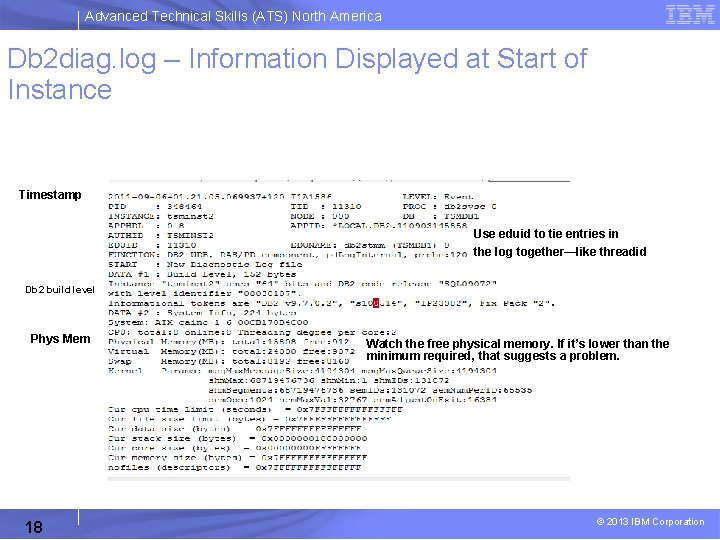Click the note "Use eduid to tie entries in"
Image resolution: width=720 pixels, height=540 pixels.
point(546,234)
